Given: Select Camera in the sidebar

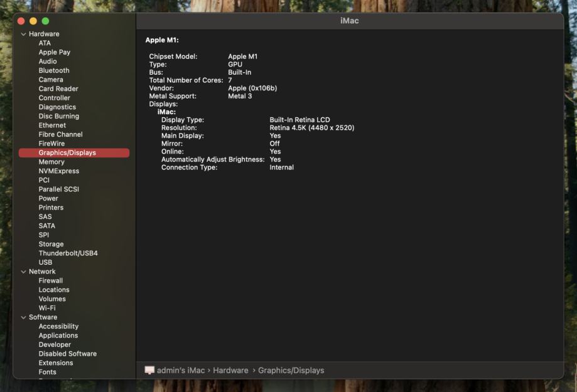Looking at the screenshot, I should tap(51, 80).
